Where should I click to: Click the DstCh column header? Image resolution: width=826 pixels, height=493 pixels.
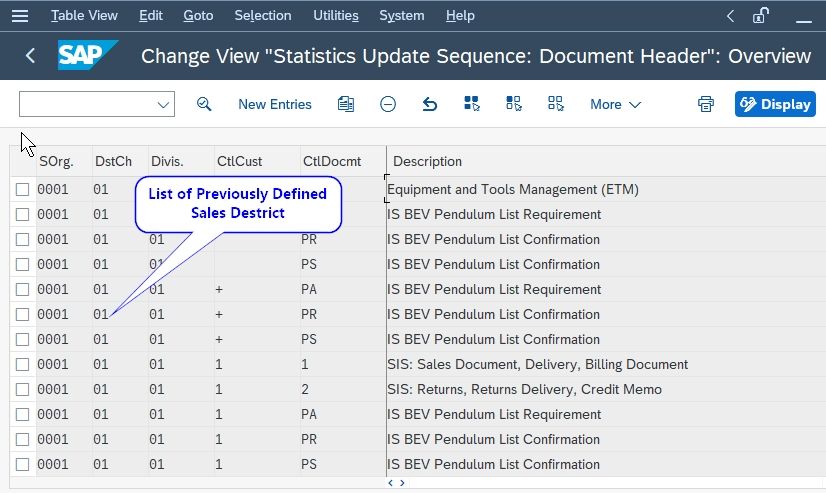pyautogui.click(x=120, y=161)
